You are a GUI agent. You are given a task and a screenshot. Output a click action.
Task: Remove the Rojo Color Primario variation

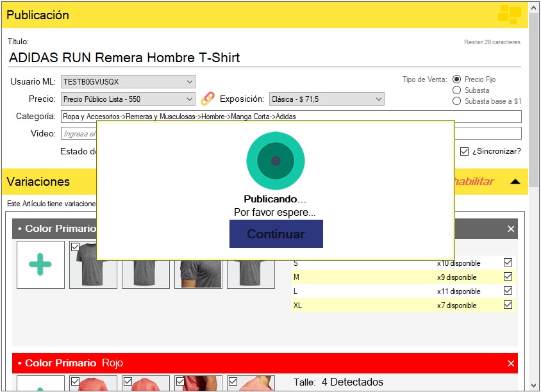[511, 363]
